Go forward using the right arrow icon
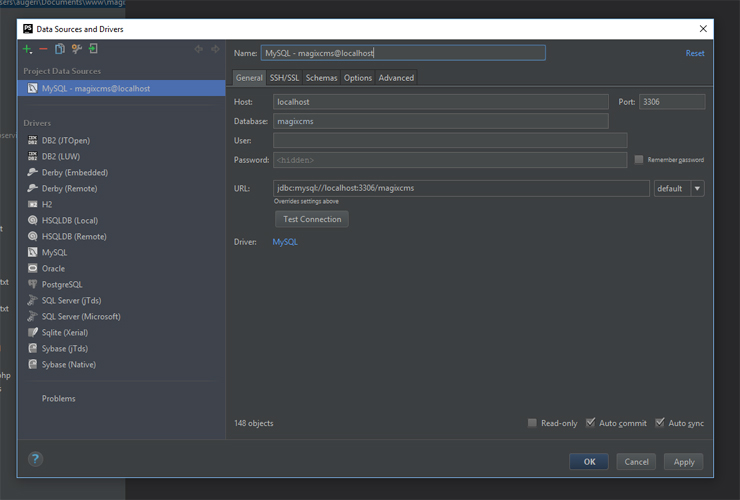 point(215,49)
